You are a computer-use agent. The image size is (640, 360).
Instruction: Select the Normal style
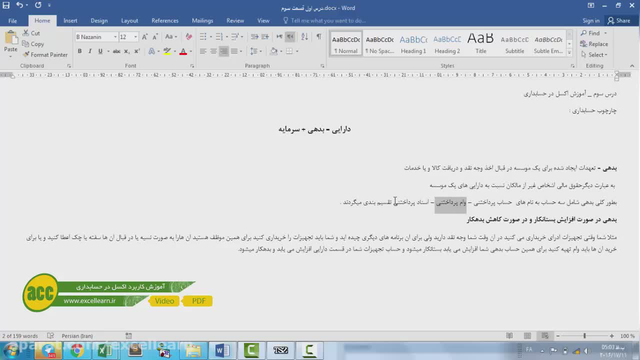346,44
